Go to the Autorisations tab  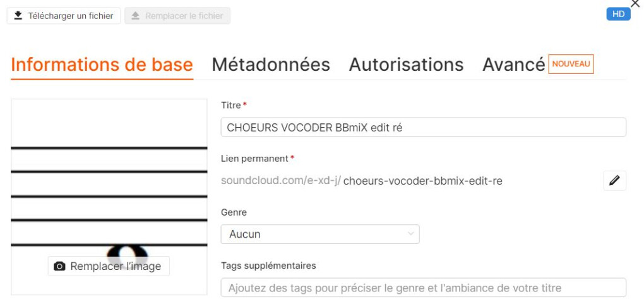click(406, 64)
